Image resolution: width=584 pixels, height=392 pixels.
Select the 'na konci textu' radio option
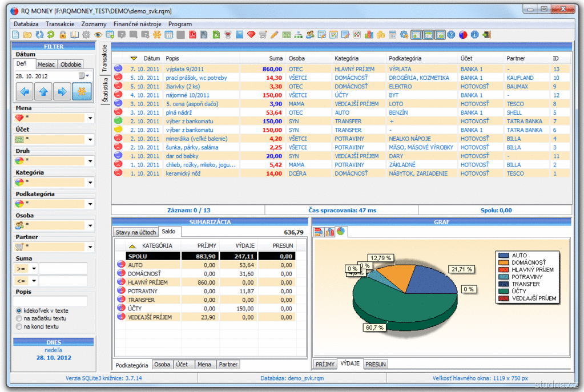[x=19, y=326]
